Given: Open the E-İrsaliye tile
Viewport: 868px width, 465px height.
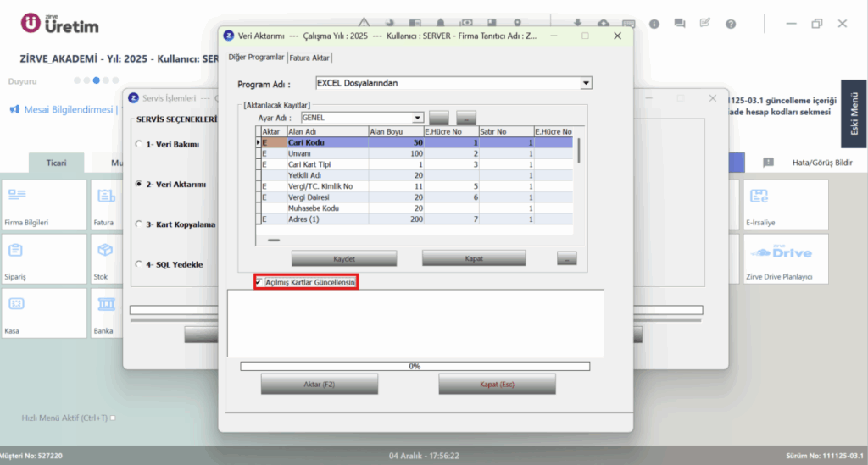Looking at the screenshot, I should pyautogui.click(x=786, y=205).
